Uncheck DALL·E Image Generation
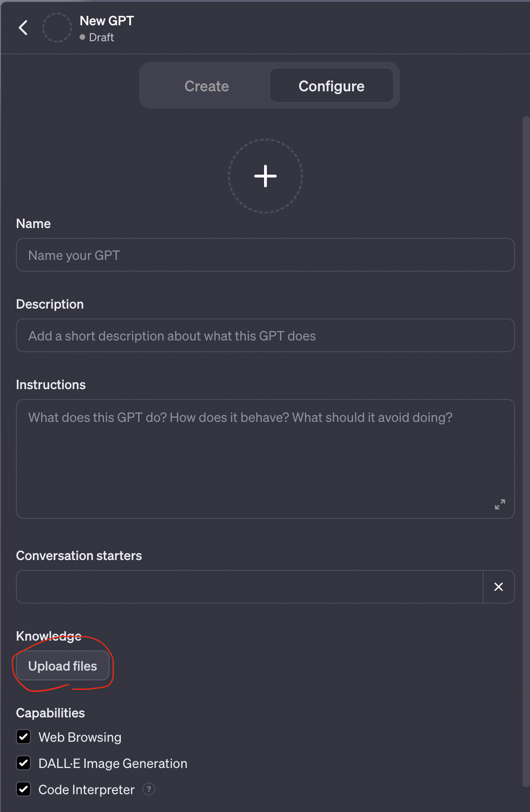This screenshot has width=530, height=812. click(23, 763)
